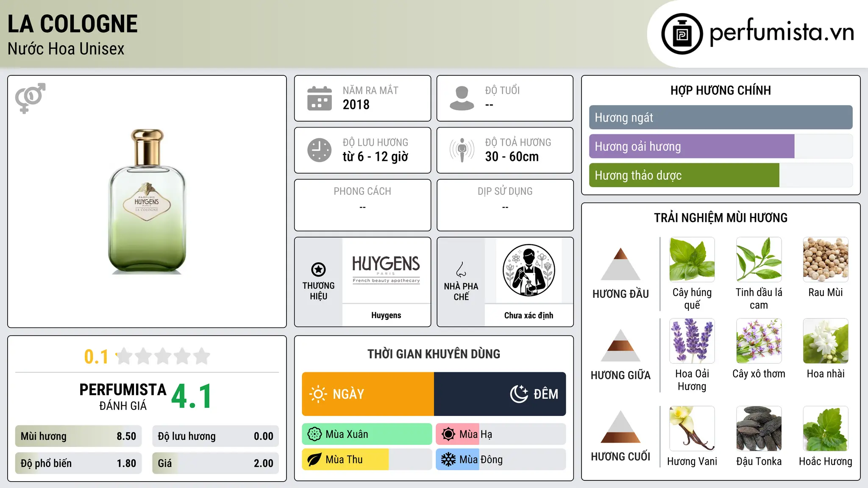Open the Cây húng quế note image
This screenshot has width=868, height=488.
[692, 259]
